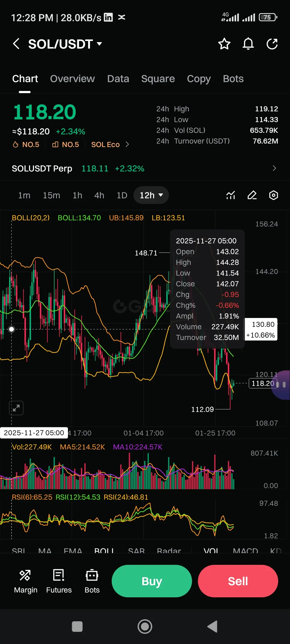The height and width of the screenshot is (644, 290).
Task: Select the Chart tab
Action: tap(25, 79)
